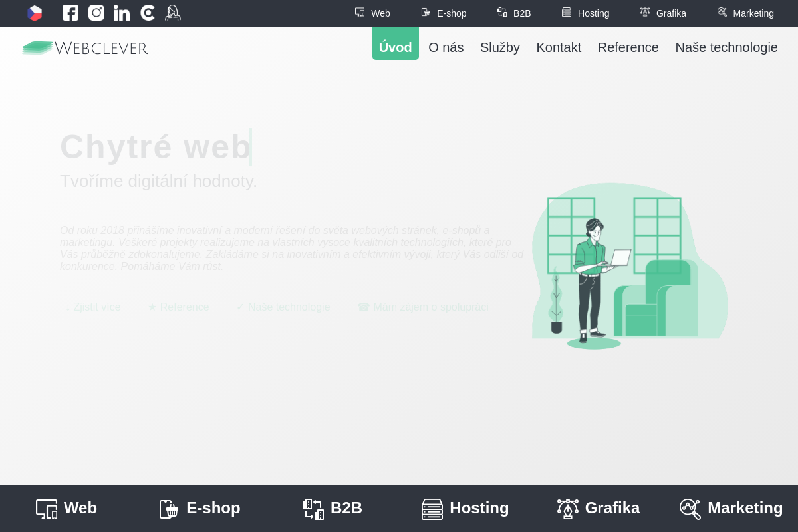Viewport: 798px width, 532px height.
Task: Open Web link in the top dark bar
Action: click(x=372, y=13)
